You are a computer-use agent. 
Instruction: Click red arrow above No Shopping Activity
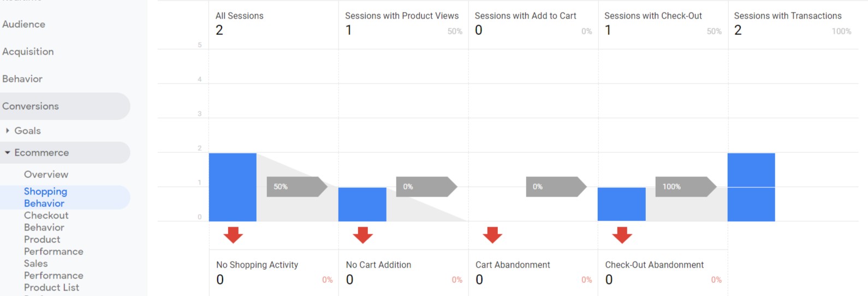click(x=233, y=235)
